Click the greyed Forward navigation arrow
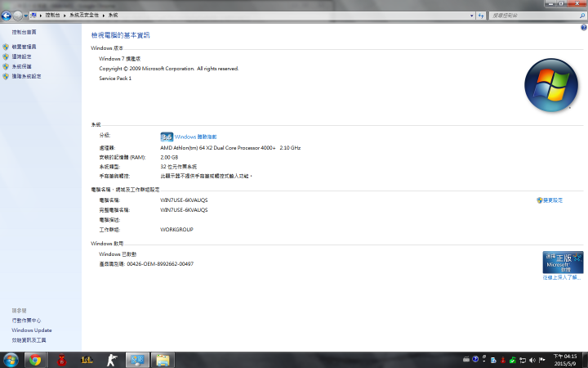Image resolution: width=588 pixels, height=368 pixels. (x=17, y=16)
